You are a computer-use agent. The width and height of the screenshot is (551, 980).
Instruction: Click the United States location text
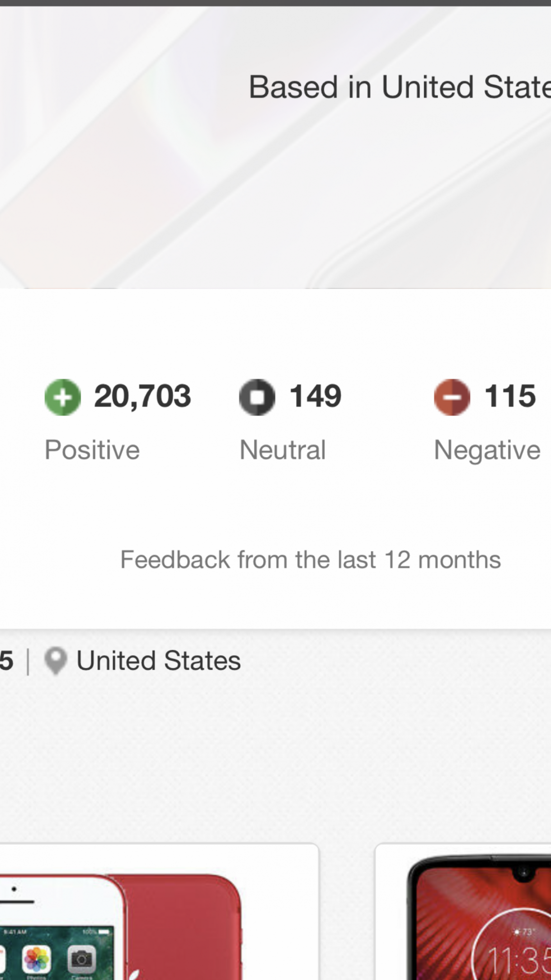tap(159, 661)
